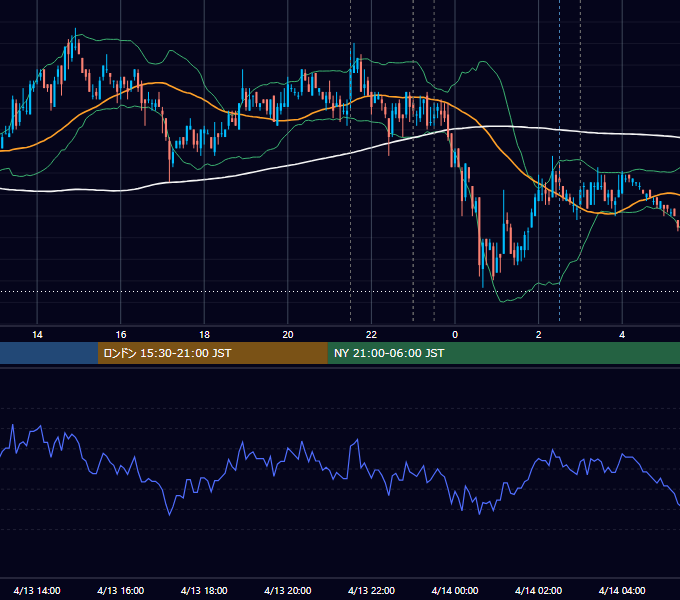Click the NY 21:00-06:00 JST session bar
This screenshot has height=600, width=680.
pos(503,353)
